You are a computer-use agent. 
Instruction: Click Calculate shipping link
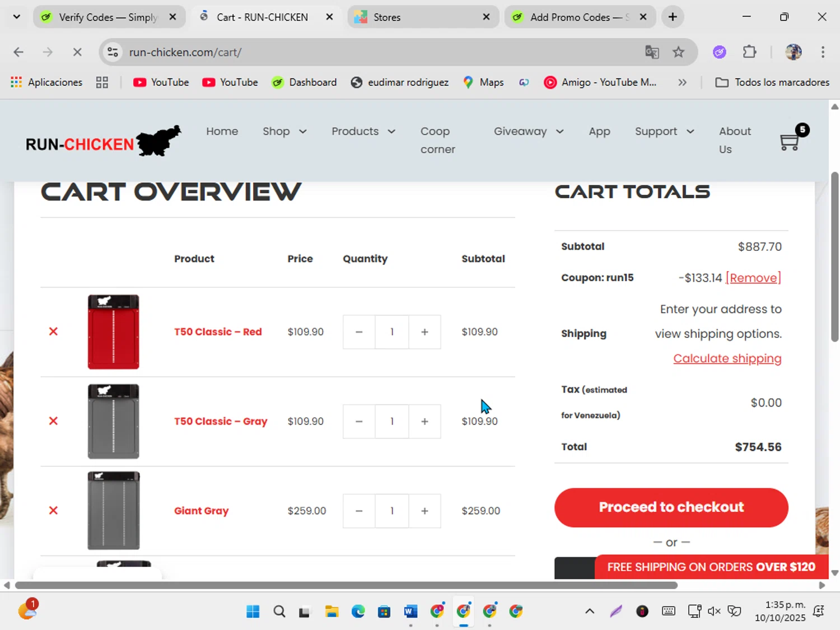point(727,358)
